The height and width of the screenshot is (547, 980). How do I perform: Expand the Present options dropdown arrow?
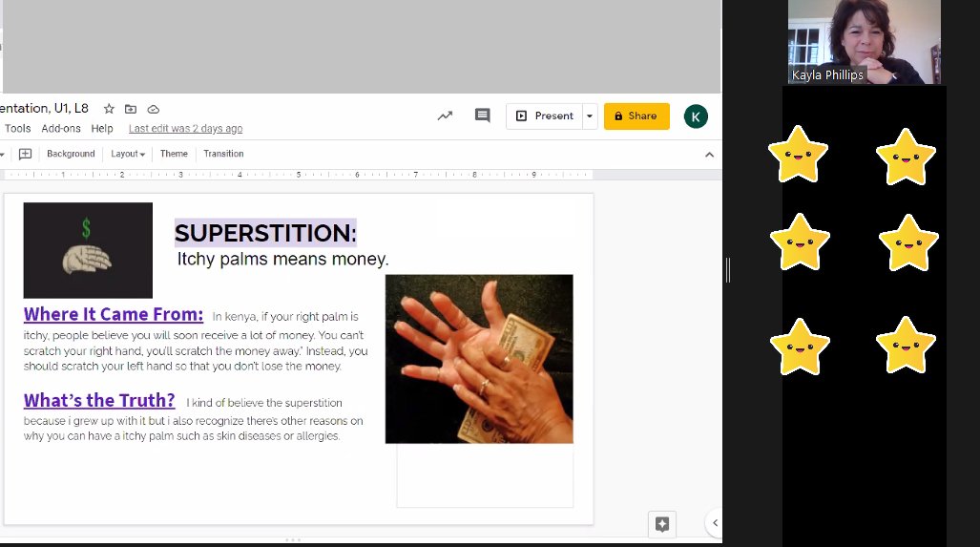[590, 116]
